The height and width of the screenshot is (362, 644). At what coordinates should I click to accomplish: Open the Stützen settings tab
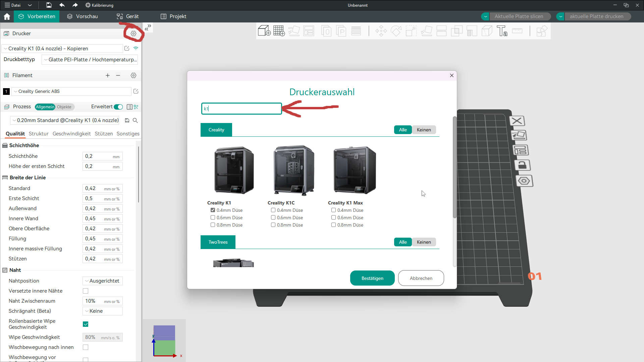[x=104, y=134]
